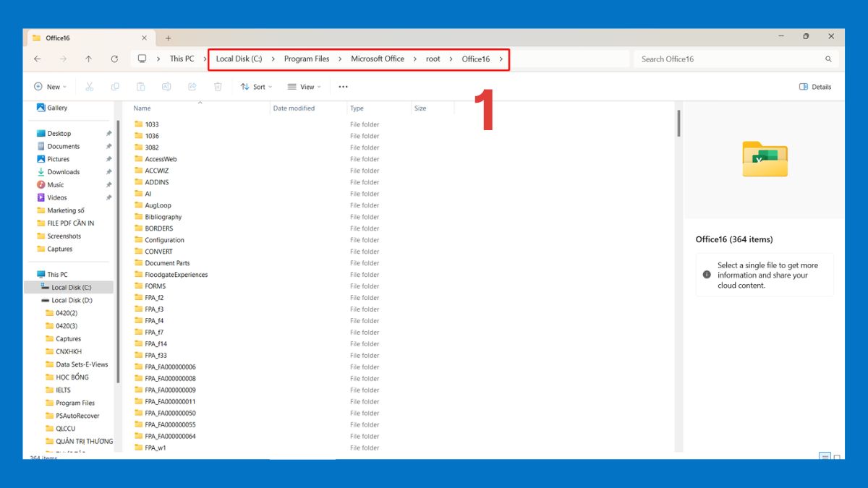Open the View dropdown menu
The height and width of the screenshot is (488, 868).
coord(304,87)
